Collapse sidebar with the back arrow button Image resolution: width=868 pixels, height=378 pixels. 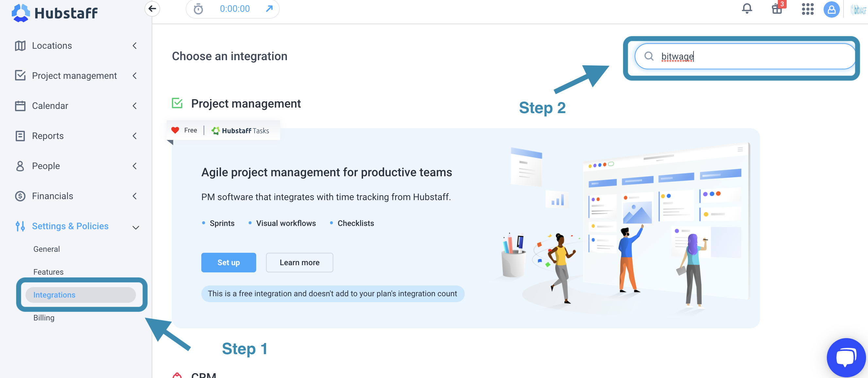pos(152,9)
